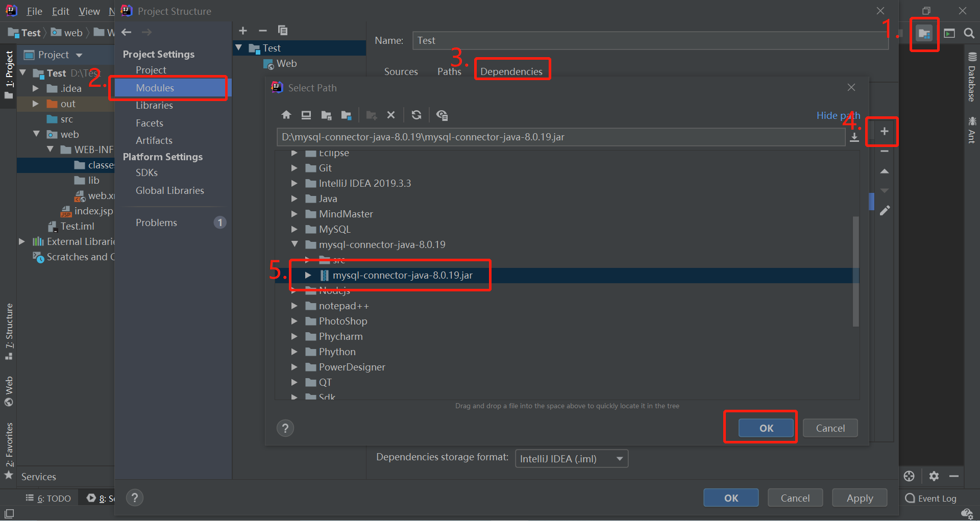Go back with the left arrow in Project Structure

[x=127, y=32]
